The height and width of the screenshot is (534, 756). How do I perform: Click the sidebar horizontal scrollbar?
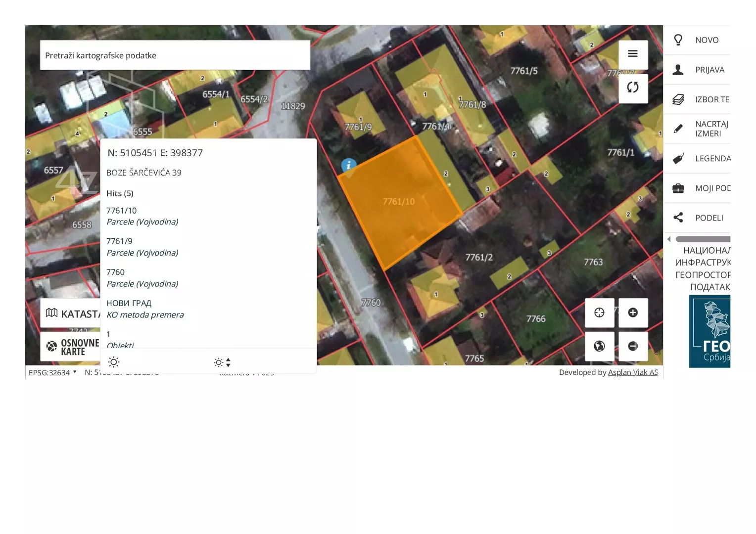point(703,239)
